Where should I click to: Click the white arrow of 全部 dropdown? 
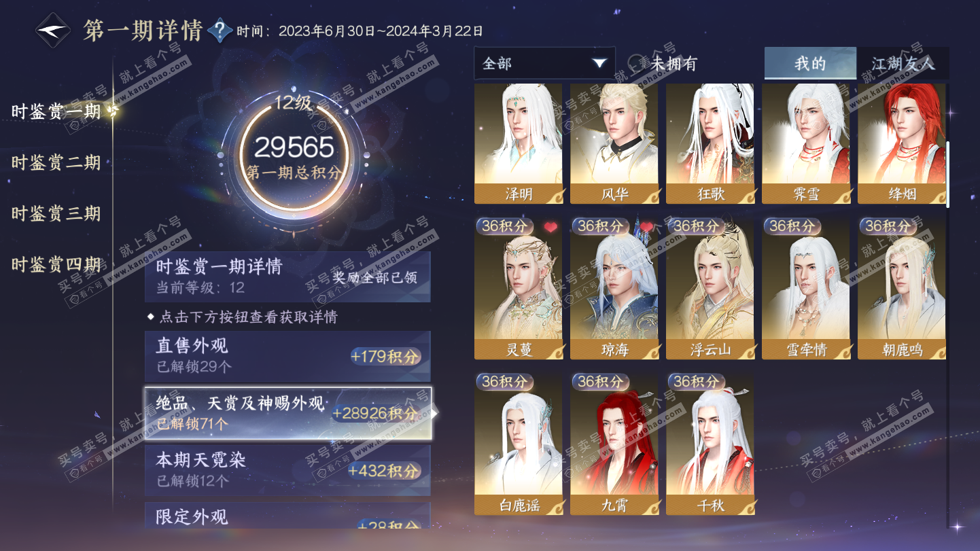click(599, 63)
